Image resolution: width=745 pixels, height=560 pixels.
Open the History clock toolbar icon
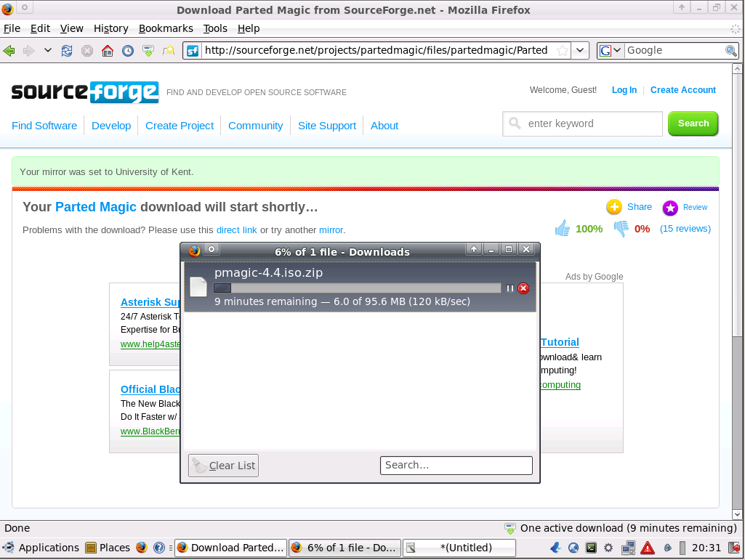pyautogui.click(x=128, y=50)
